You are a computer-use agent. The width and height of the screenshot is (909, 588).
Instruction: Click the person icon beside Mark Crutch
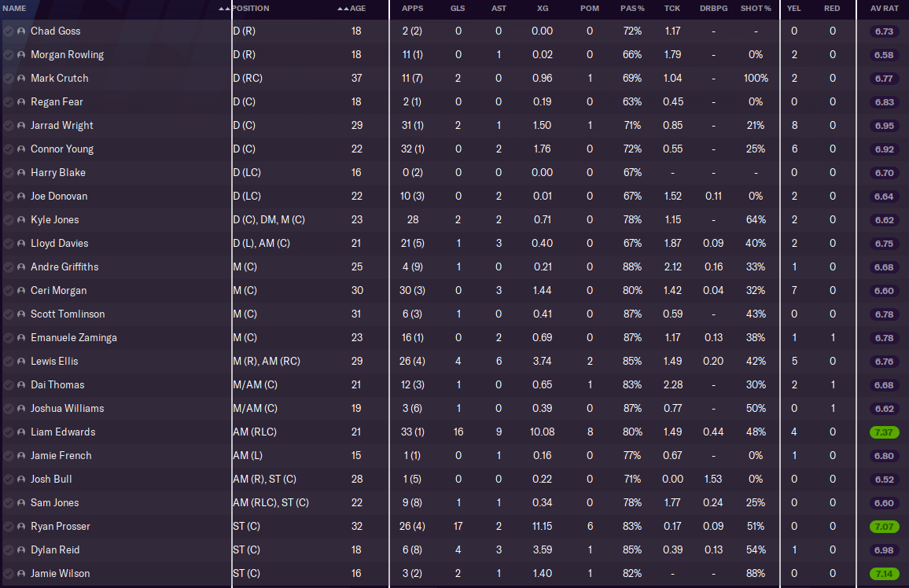21,79
